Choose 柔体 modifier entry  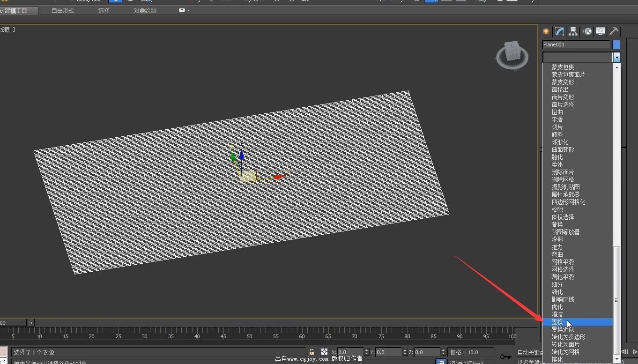578,164
